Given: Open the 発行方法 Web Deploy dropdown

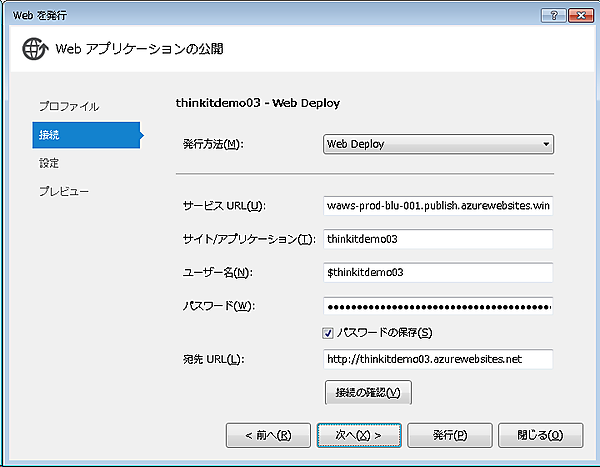Looking at the screenshot, I should pyautogui.click(x=438, y=144).
